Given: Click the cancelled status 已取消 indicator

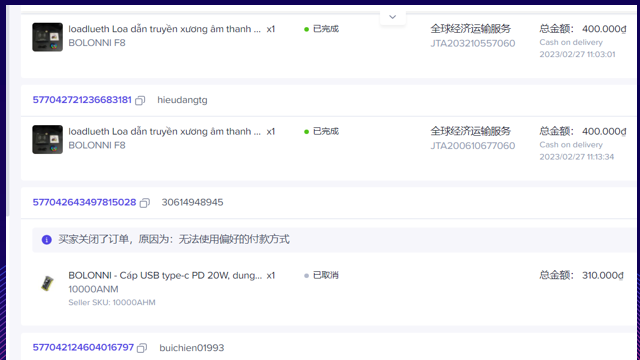Looking at the screenshot, I should pos(322,276).
